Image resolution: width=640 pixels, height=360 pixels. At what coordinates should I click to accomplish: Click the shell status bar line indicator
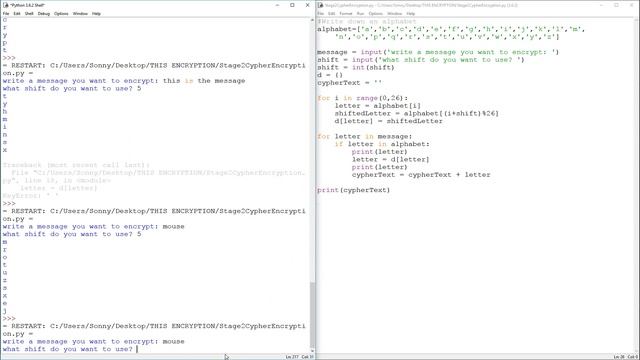click(x=291, y=357)
